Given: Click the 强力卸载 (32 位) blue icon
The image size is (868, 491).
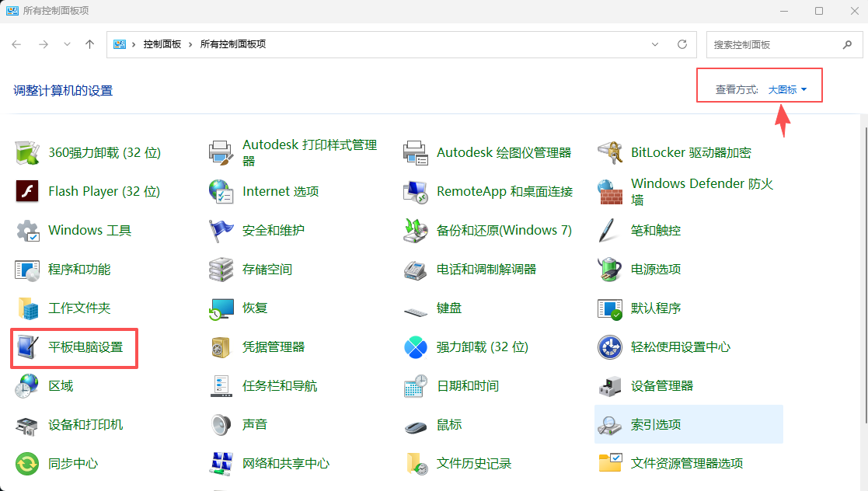Looking at the screenshot, I should [416, 347].
